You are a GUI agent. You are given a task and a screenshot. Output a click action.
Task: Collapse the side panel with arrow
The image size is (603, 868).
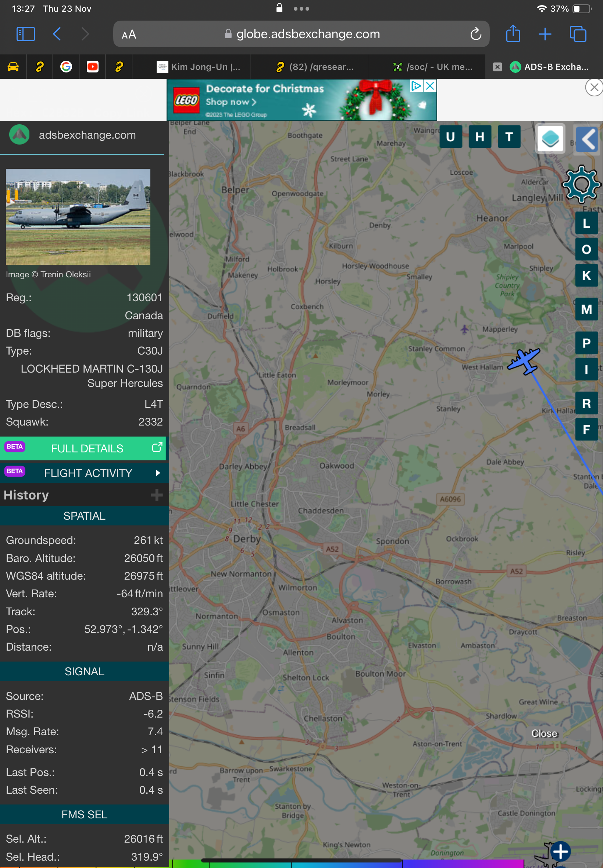click(587, 139)
